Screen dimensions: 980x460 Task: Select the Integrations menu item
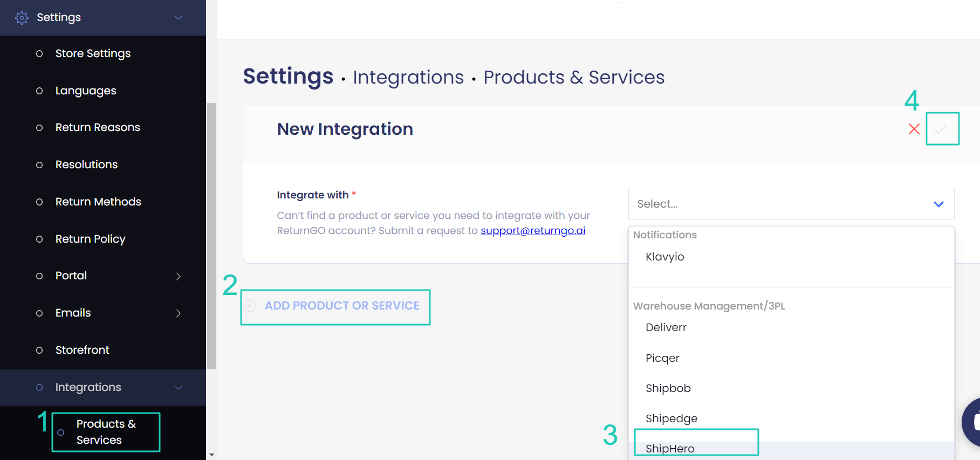88,387
